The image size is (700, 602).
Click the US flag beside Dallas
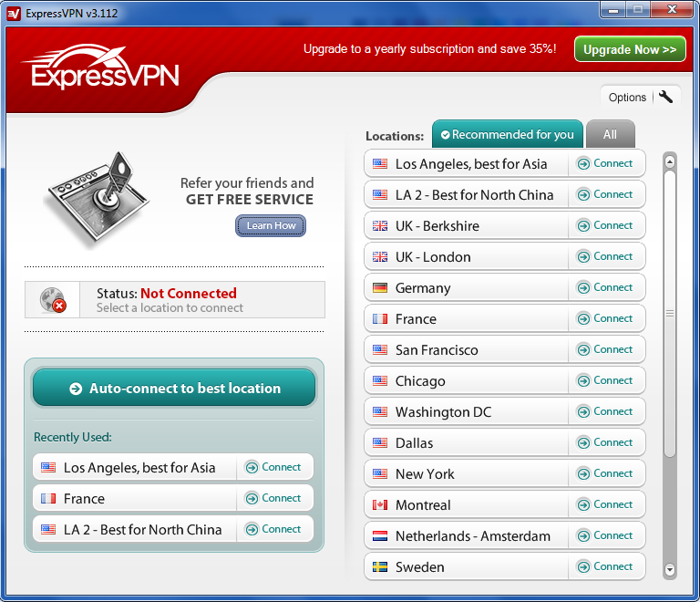380,443
